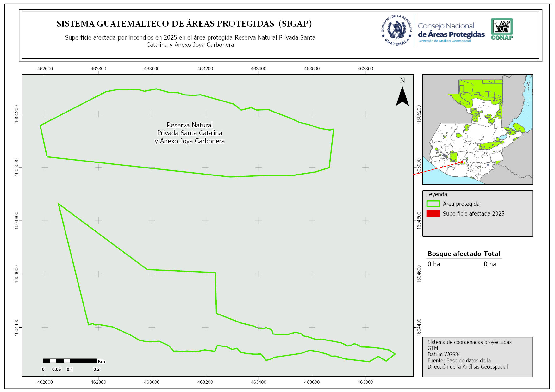Click the red location marker in the inset map
The width and height of the screenshot is (555, 392).
pos(462,162)
